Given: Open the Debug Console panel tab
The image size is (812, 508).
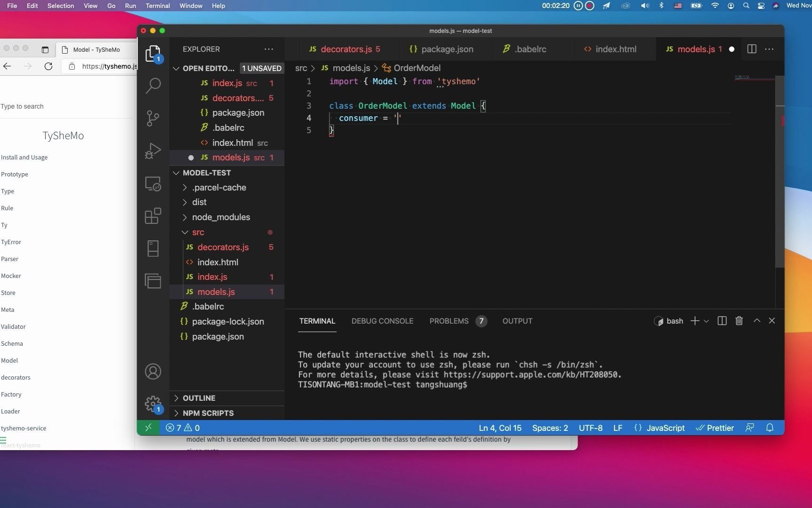Looking at the screenshot, I should 383,321.
